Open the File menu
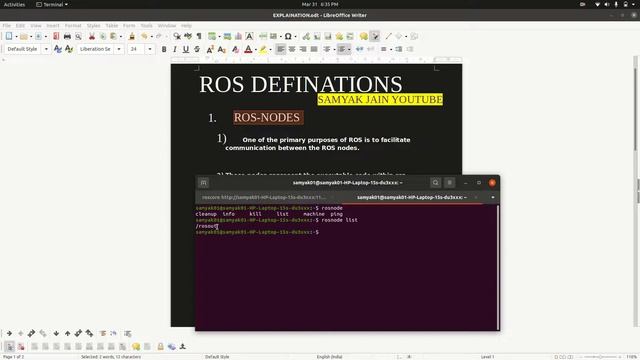The width and height of the screenshot is (640, 360). pos(7,25)
